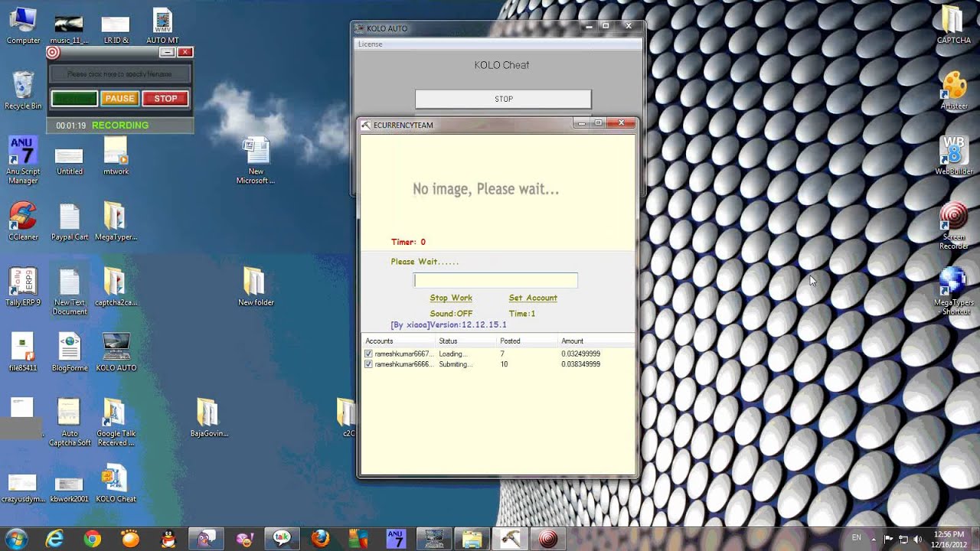Screen dimensions: 980x551
Task: Sort by Accounts column header
Action: pos(398,341)
